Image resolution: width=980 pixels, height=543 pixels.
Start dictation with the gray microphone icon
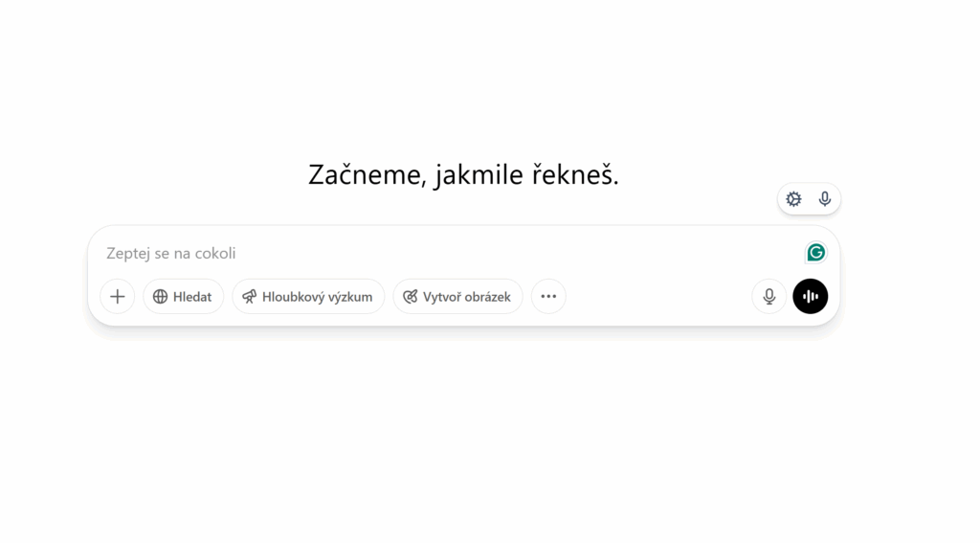point(769,297)
